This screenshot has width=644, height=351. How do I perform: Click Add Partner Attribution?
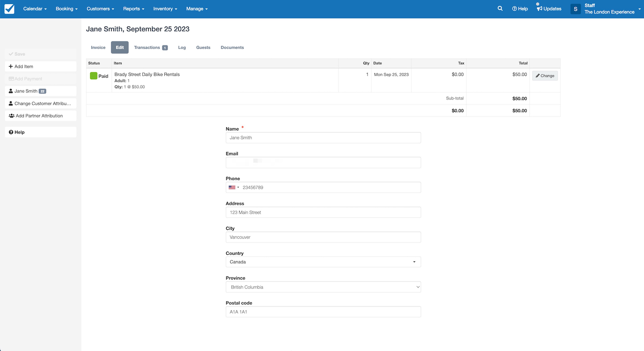click(x=41, y=116)
